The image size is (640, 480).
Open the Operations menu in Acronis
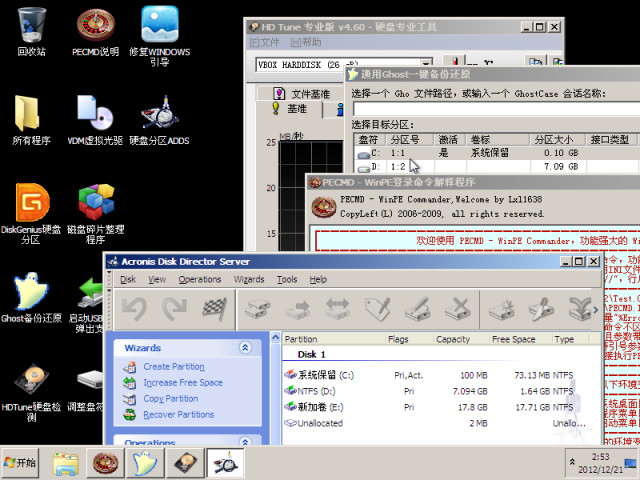[x=200, y=279]
